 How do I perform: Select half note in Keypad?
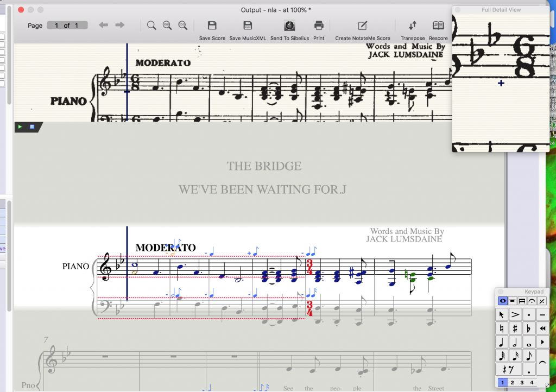[515, 343]
